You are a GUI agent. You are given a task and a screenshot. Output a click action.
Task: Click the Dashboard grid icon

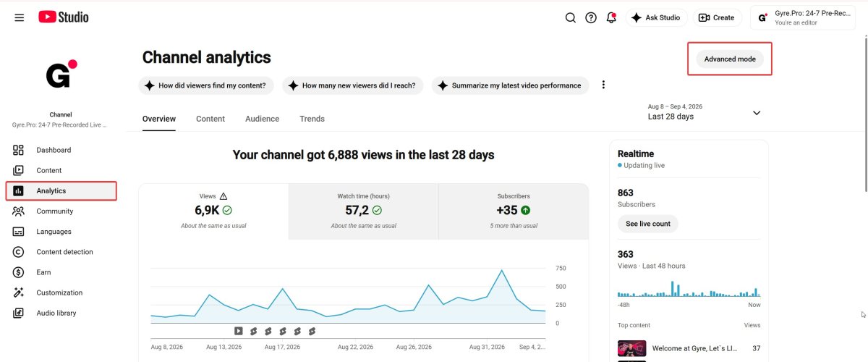click(19, 150)
